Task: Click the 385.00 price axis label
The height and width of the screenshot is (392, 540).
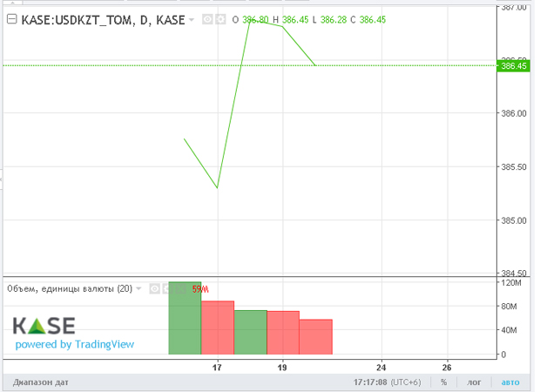Action: click(x=514, y=220)
